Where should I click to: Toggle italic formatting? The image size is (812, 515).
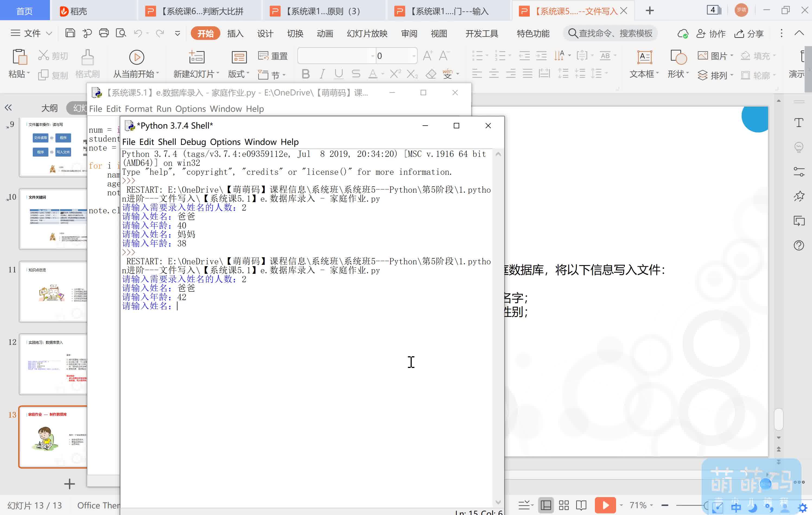(322, 74)
